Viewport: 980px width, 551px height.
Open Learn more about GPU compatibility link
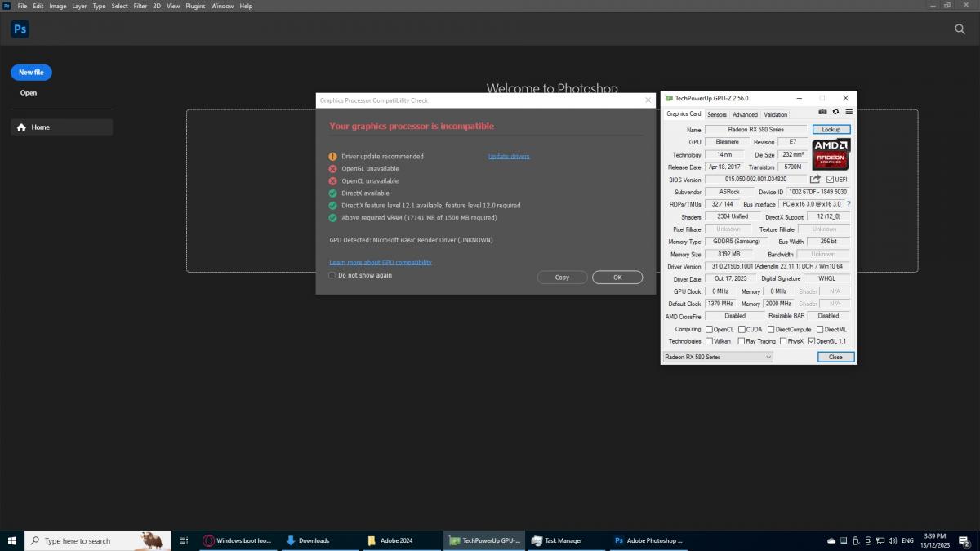point(381,262)
